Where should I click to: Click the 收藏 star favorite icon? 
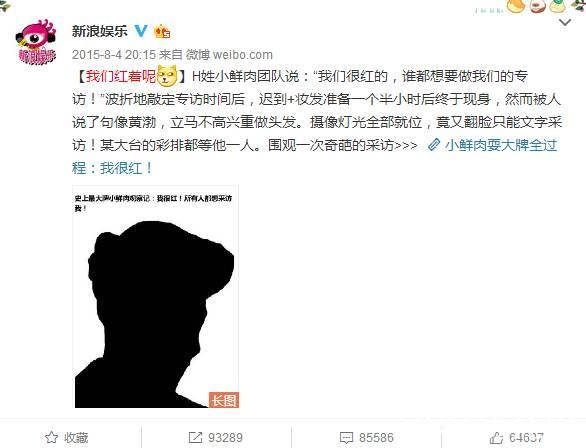[x=52, y=437]
